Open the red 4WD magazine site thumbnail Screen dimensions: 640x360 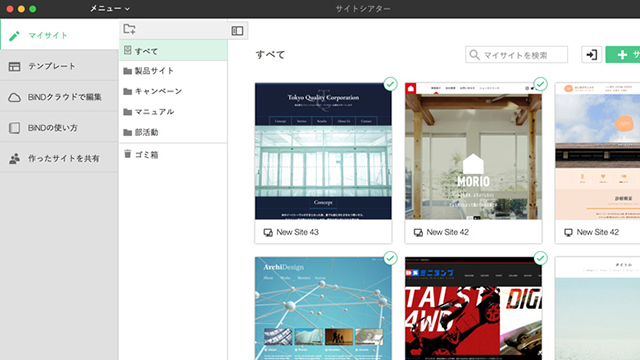pos(473,309)
